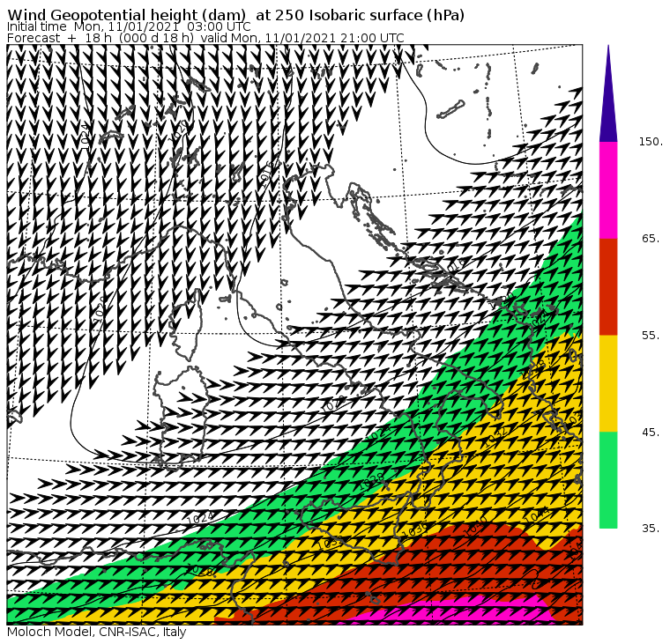Click the chart title 'Wind Geopotential height (dam)'
This screenshot has width=670, height=644.
coord(126,15)
